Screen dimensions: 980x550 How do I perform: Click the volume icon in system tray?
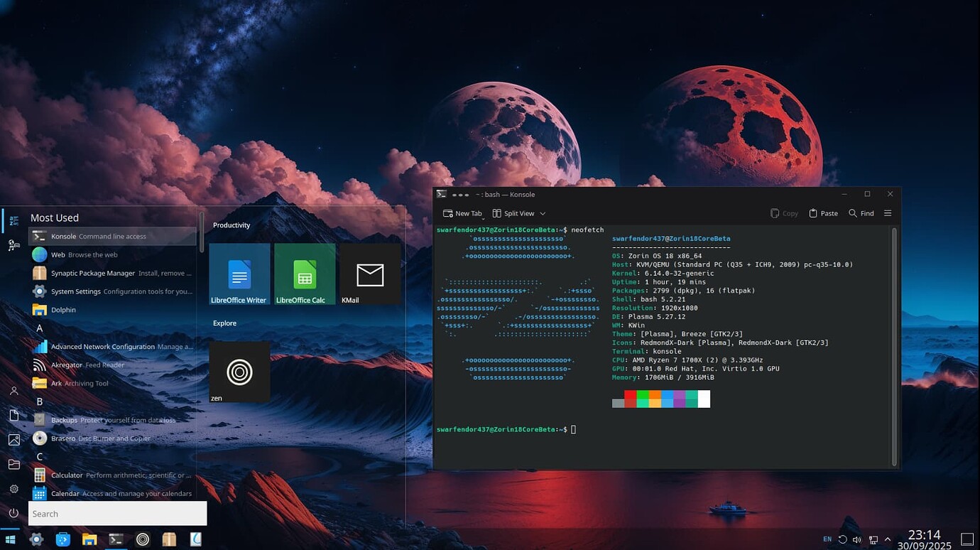pyautogui.click(x=857, y=539)
